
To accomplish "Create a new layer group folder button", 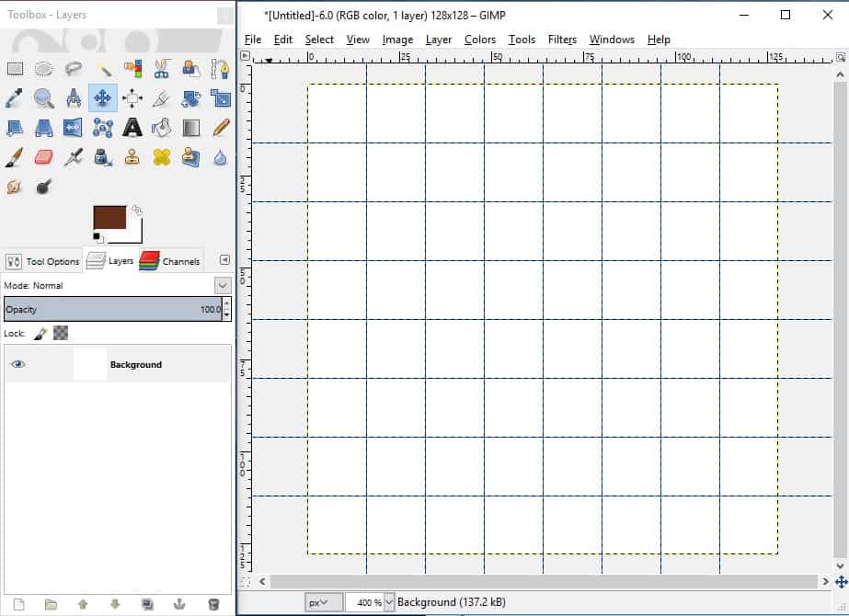I will point(51,604).
